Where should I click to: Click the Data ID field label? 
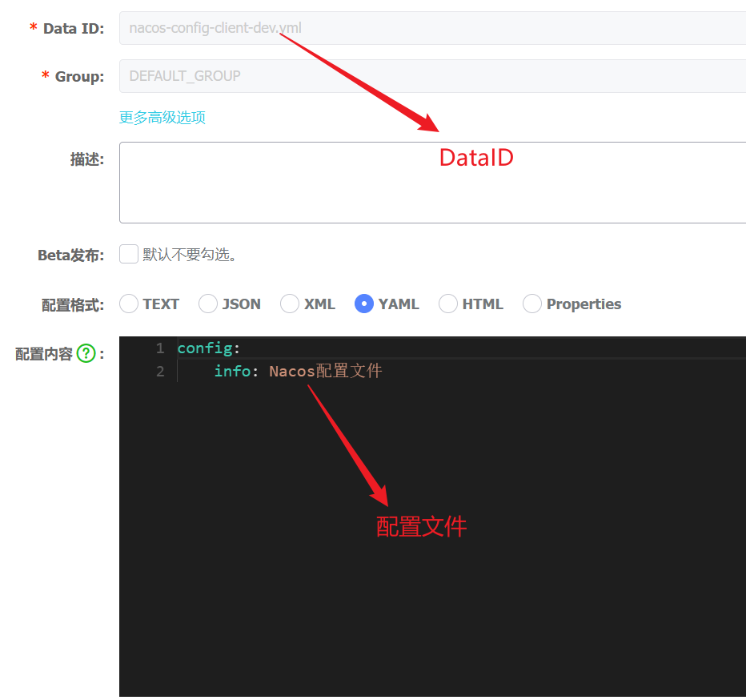(x=73, y=28)
